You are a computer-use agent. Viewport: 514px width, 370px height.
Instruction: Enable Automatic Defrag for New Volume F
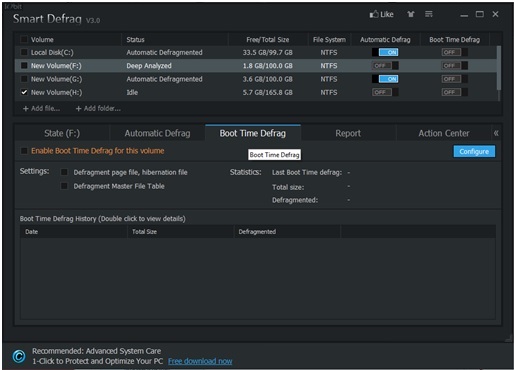coord(385,66)
